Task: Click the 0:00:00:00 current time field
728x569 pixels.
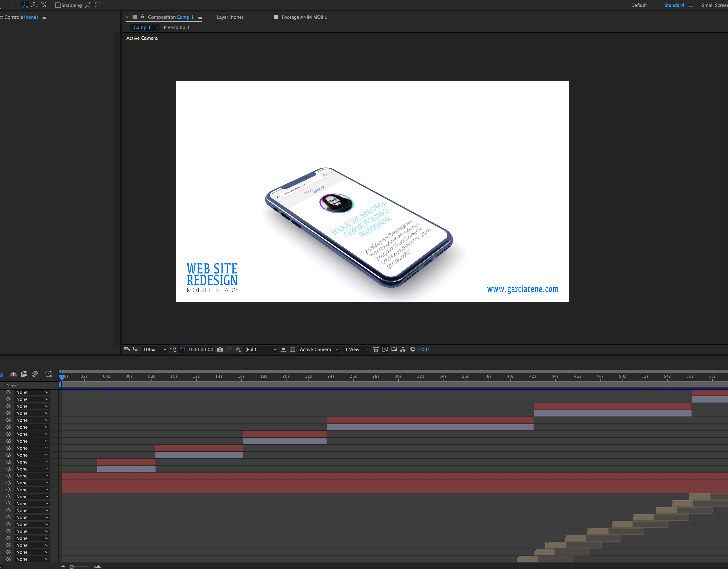Action: [201, 349]
